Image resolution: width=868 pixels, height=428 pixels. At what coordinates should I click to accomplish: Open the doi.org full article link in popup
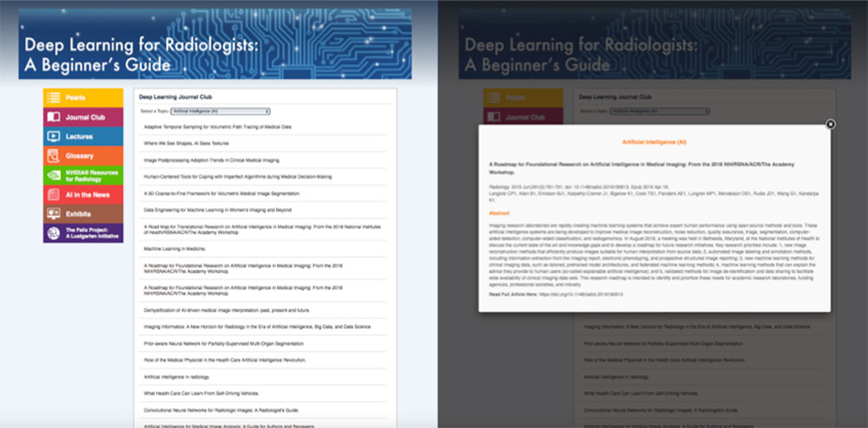pos(582,294)
